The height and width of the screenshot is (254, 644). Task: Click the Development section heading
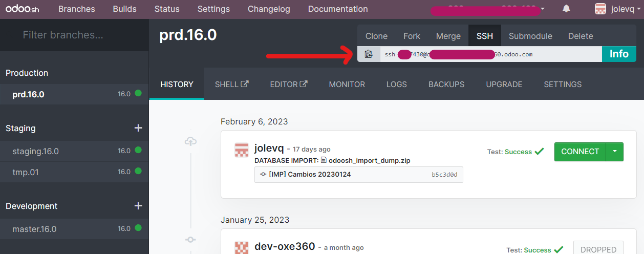click(x=32, y=206)
